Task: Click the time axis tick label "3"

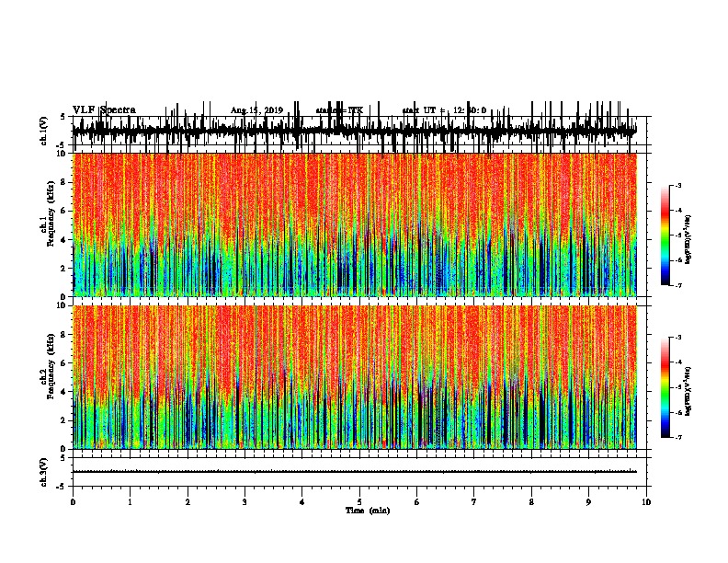Action: [x=245, y=502]
